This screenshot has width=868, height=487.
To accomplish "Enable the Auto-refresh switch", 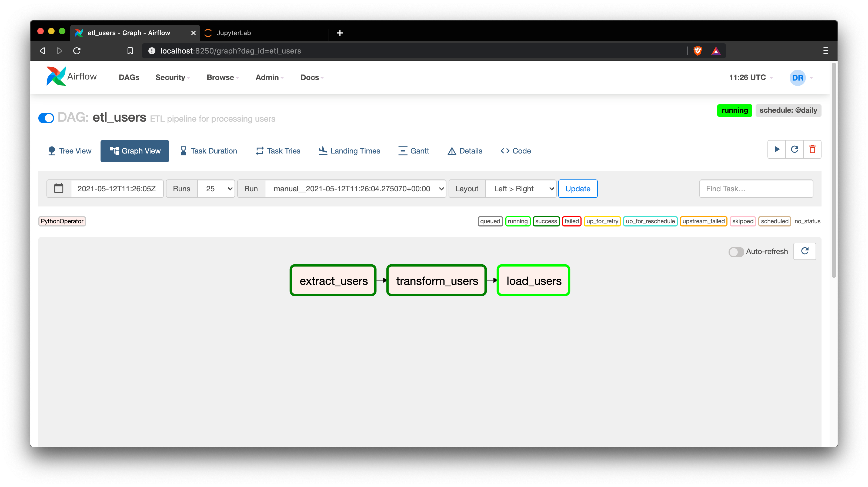I will tap(736, 252).
